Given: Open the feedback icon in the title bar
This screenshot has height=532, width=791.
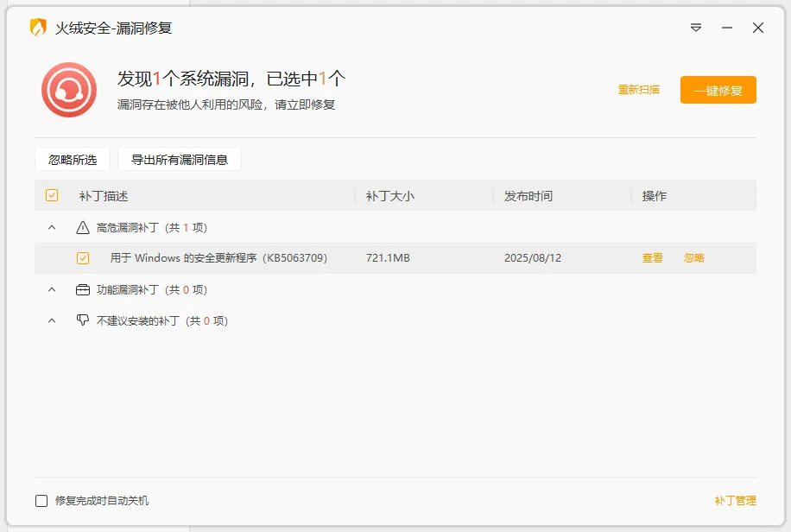Looking at the screenshot, I should tap(696, 28).
